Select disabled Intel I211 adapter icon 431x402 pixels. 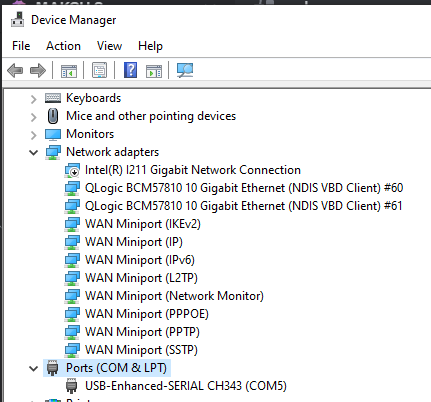(72, 170)
